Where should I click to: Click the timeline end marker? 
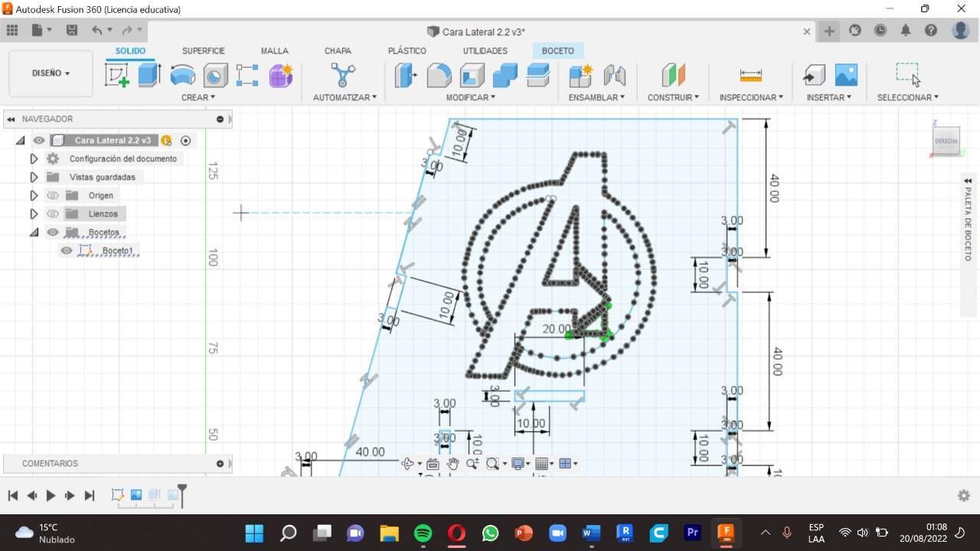pos(181,494)
